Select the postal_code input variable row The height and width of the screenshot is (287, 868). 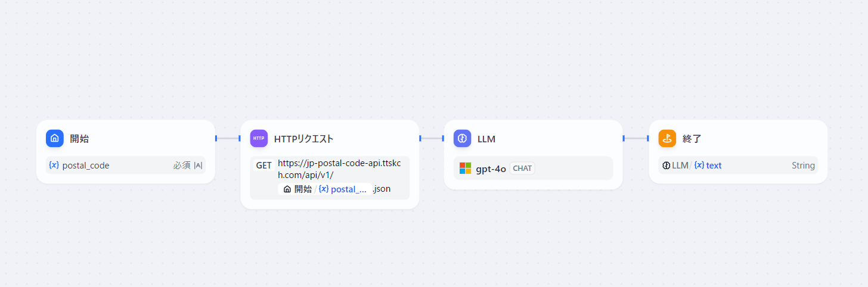126,165
